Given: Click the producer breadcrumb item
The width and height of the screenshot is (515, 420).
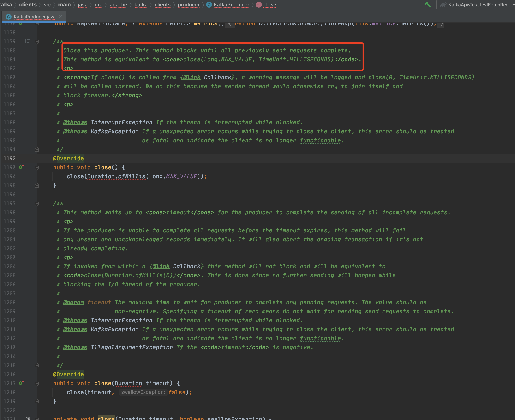Looking at the screenshot, I should tap(189, 5).
